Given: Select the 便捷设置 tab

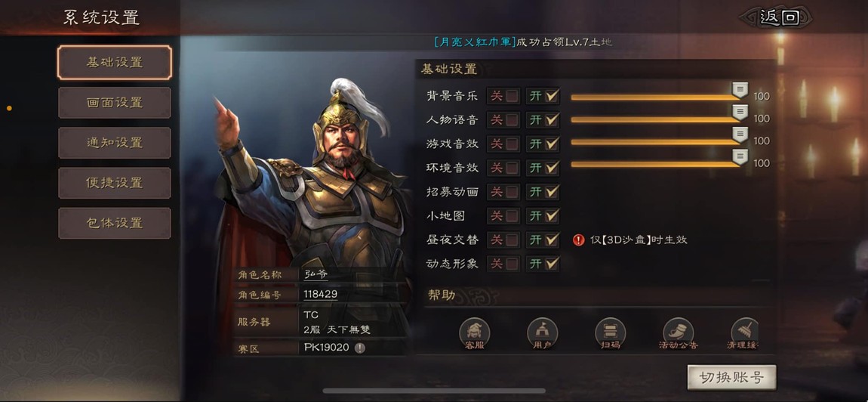Looking at the screenshot, I should pyautogui.click(x=115, y=183).
